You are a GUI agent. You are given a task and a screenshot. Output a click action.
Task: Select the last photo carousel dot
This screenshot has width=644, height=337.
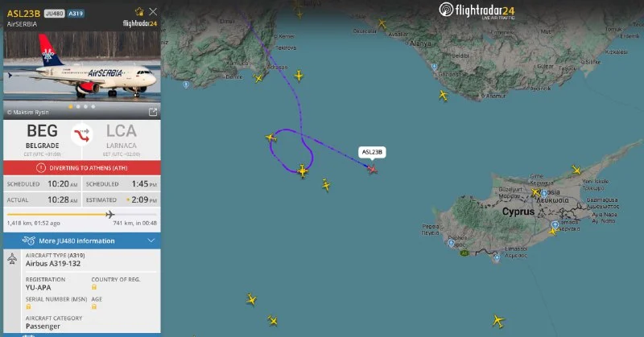93,107
